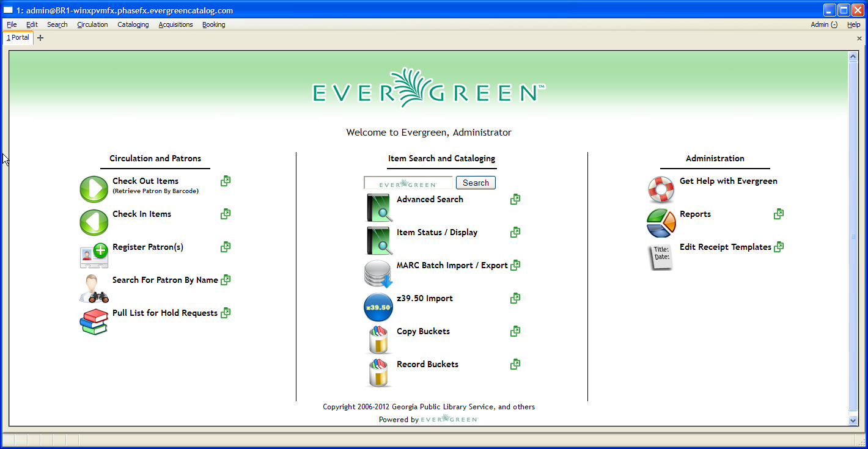Click the blue z39.50 Import icon
This screenshot has width=868, height=449.
(x=378, y=307)
